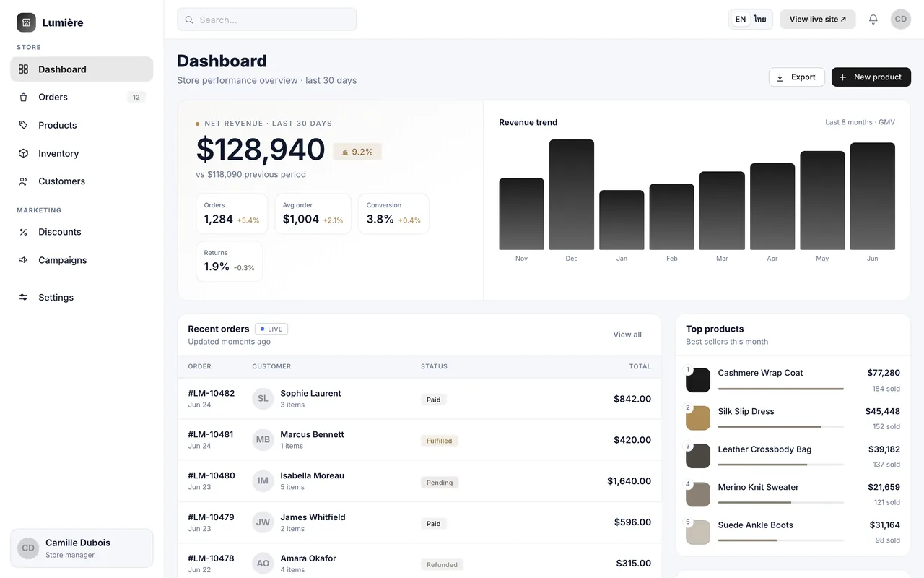The width and height of the screenshot is (924, 578).
Task: Open Discounts under Marketing
Action: coord(82,232)
